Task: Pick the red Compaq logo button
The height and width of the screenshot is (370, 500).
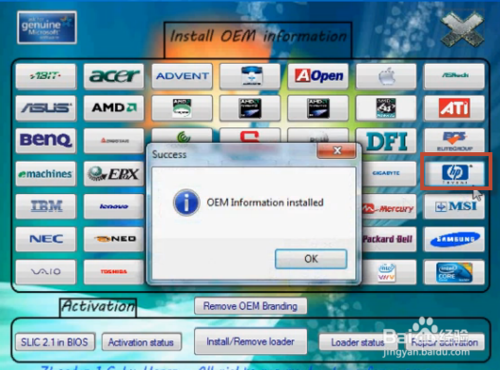Action: tap(250, 136)
